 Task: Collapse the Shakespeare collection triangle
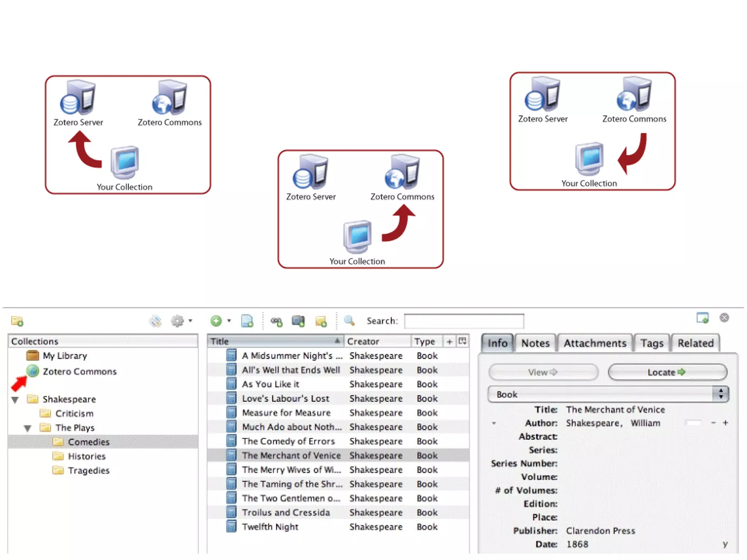point(15,400)
